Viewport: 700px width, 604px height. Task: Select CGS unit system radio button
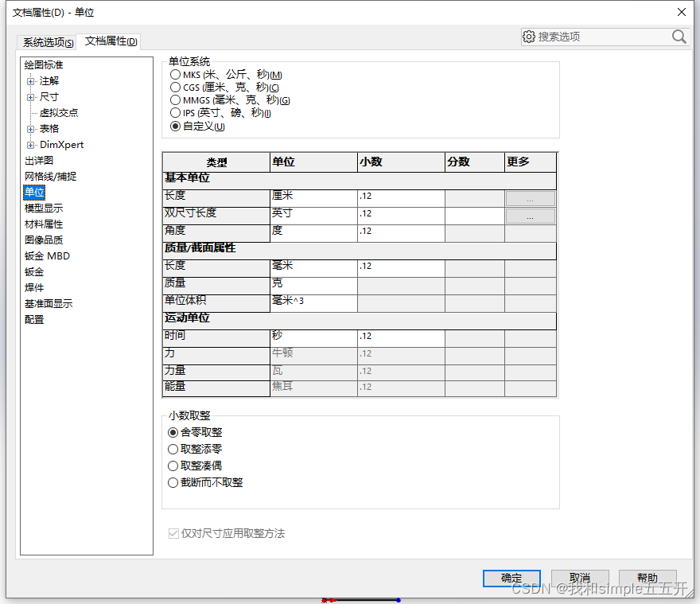[x=176, y=87]
